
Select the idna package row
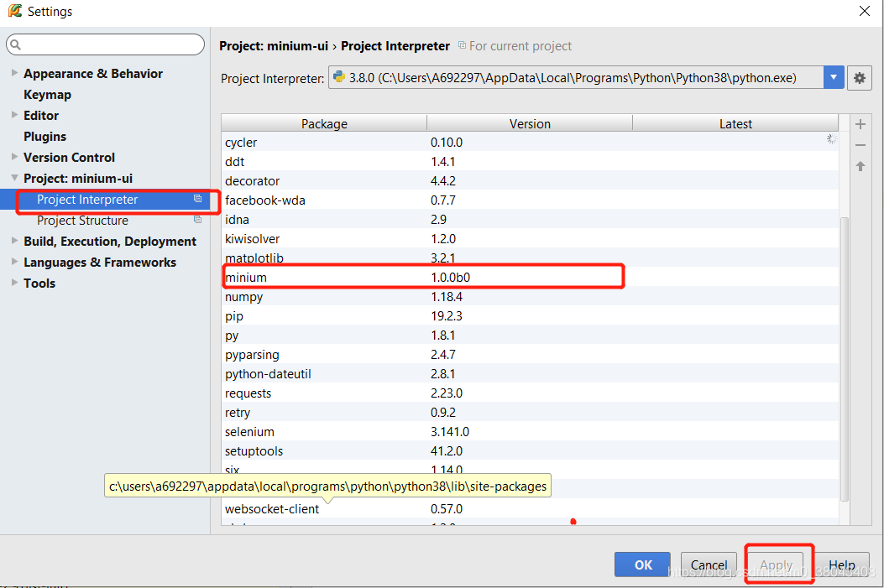click(x=530, y=219)
